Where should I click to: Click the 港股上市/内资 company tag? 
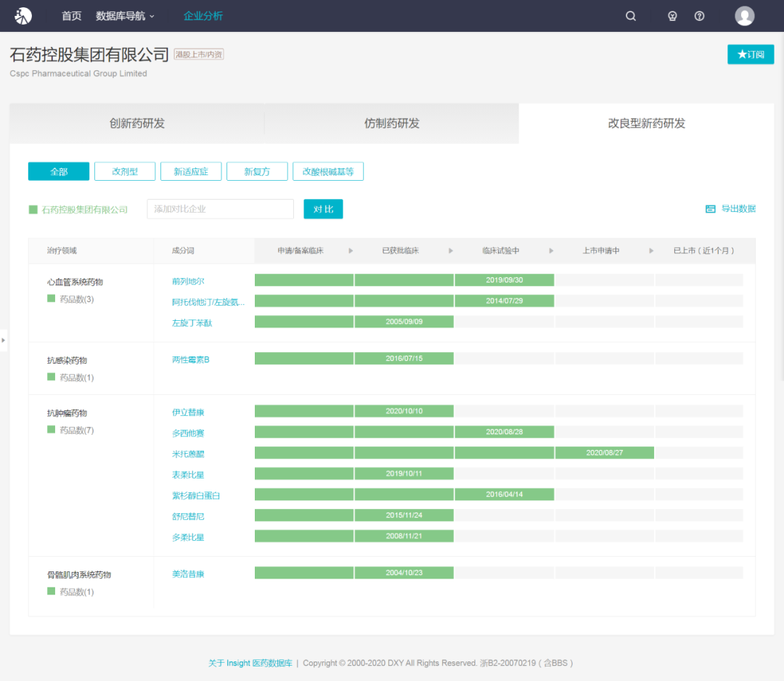(198, 54)
